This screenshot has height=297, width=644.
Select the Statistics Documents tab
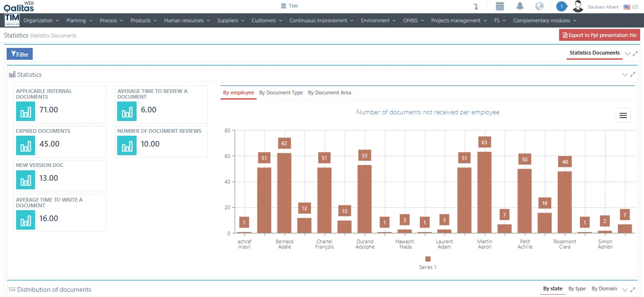[x=594, y=53]
